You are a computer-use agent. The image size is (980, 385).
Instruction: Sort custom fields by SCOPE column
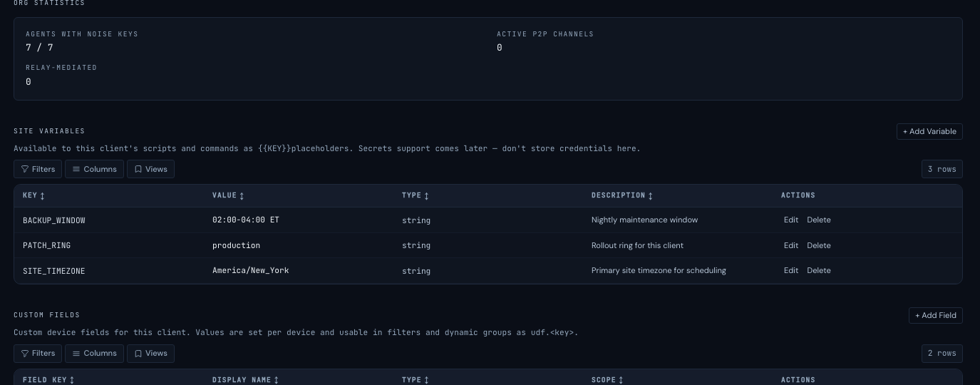click(x=607, y=380)
